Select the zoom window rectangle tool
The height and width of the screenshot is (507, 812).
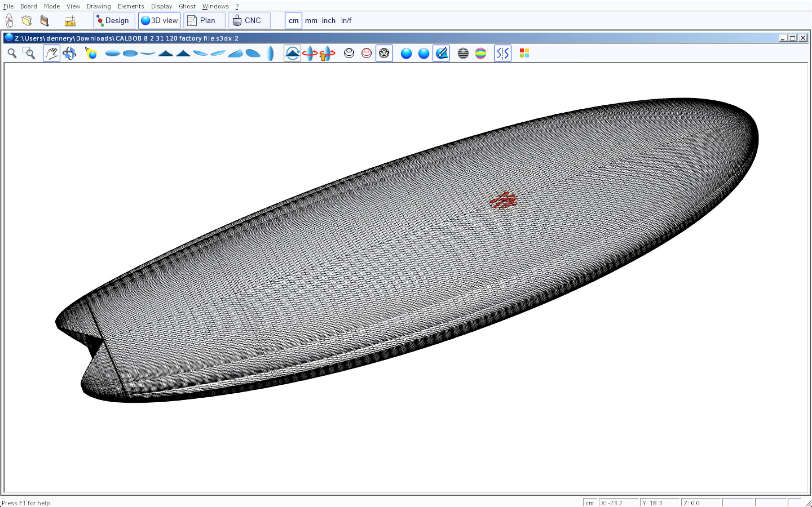[x=29, y=53]
